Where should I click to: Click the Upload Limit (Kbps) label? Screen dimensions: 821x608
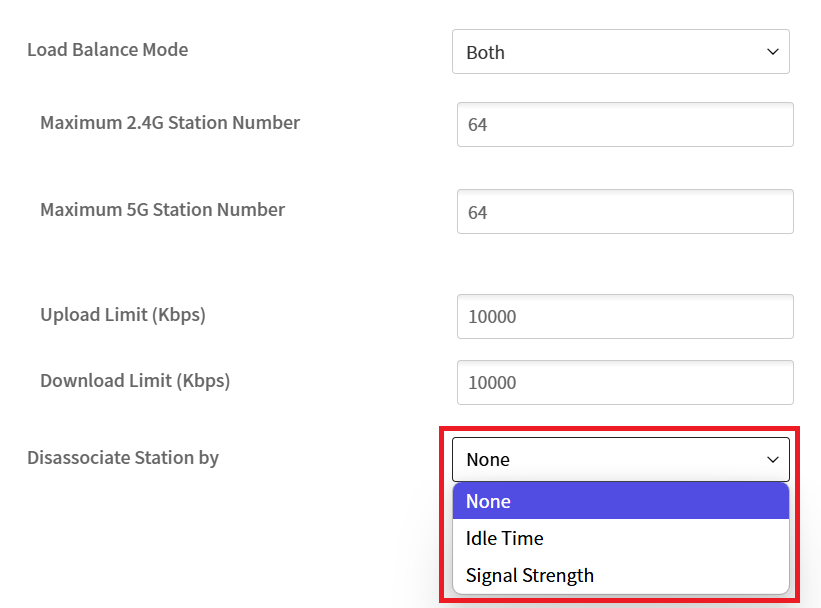point(123,315)
